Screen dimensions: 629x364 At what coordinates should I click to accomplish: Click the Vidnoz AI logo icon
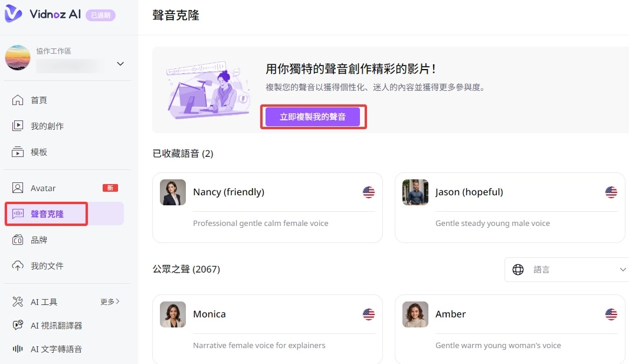click(13, 15)
